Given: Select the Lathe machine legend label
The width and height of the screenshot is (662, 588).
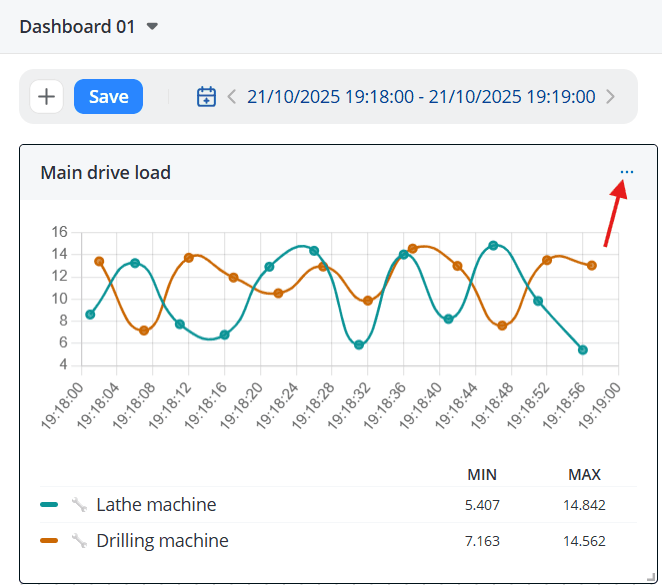Looking at the screenshot, I should [156, 504].
